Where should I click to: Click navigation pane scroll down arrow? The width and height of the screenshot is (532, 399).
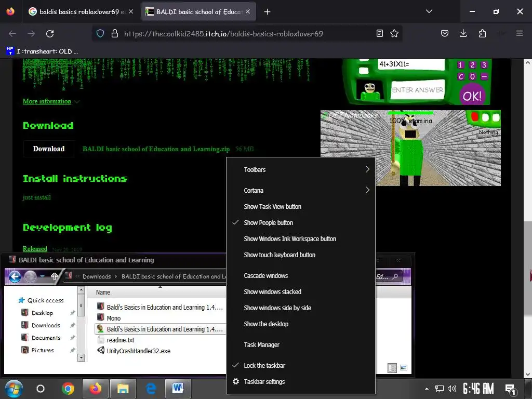tap(81, 357)
